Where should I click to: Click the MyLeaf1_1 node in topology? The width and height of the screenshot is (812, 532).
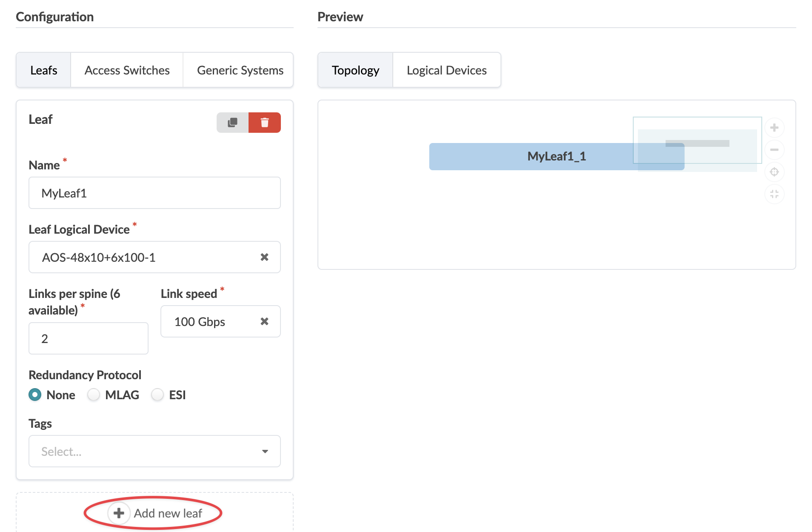pyautogui.click(x=532, y=157)
